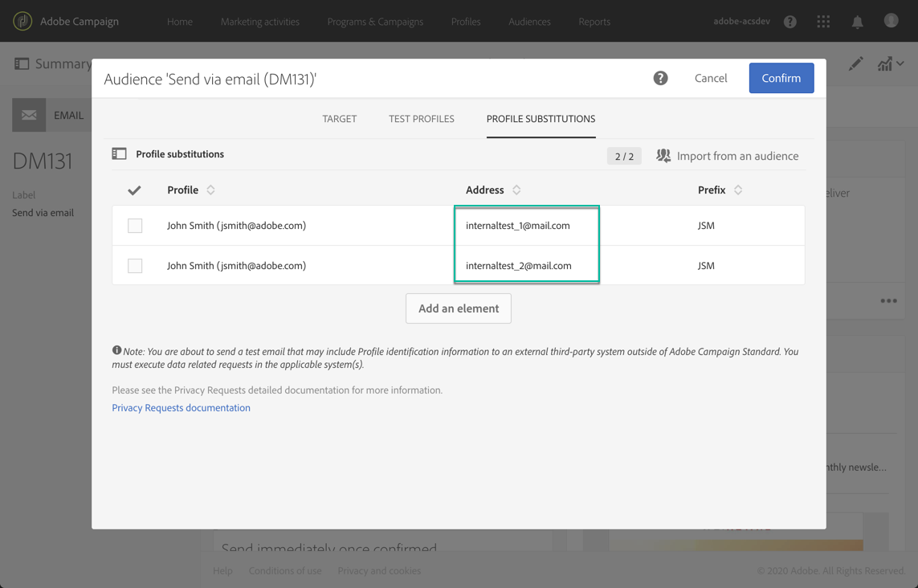Sort by the Address column arrows
This screenshot has height=588, width=918.
coord(516,190)
